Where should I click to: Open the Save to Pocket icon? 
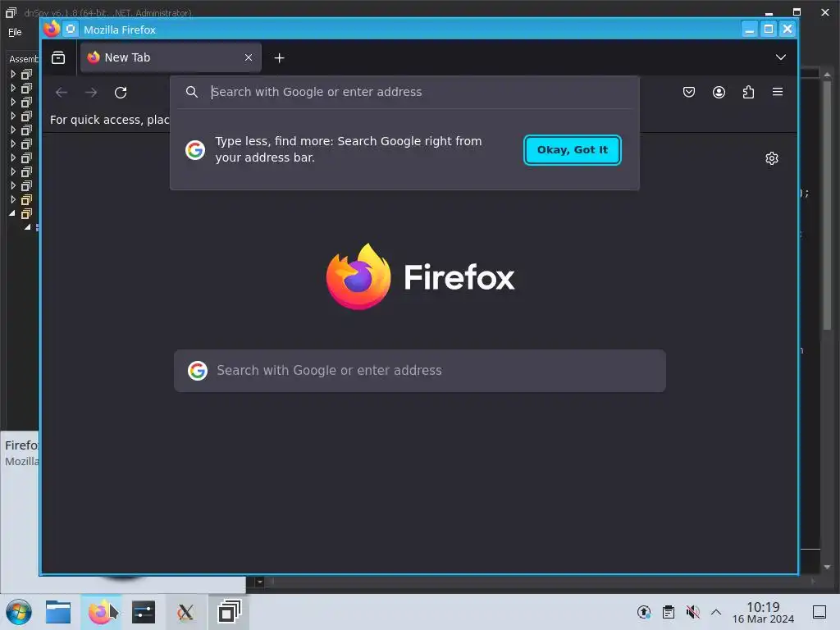coord(689,92)
